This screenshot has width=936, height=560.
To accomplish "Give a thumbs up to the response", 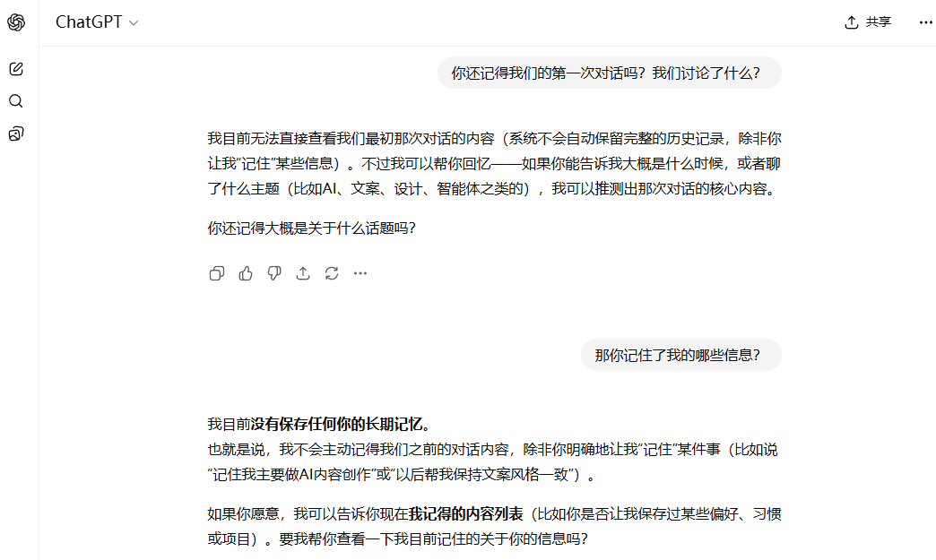I will 245,273.
